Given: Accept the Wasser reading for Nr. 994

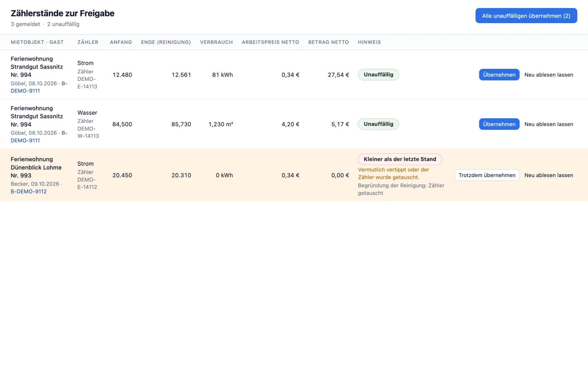Looking at the screenshot, I should pyautogui.click(x=499, y=124).
